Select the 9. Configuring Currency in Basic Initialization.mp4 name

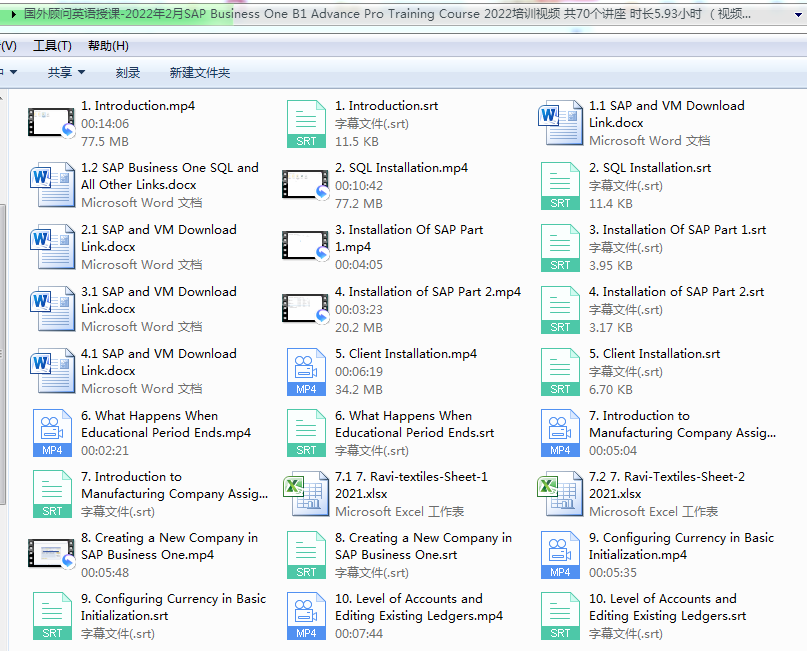681,546
